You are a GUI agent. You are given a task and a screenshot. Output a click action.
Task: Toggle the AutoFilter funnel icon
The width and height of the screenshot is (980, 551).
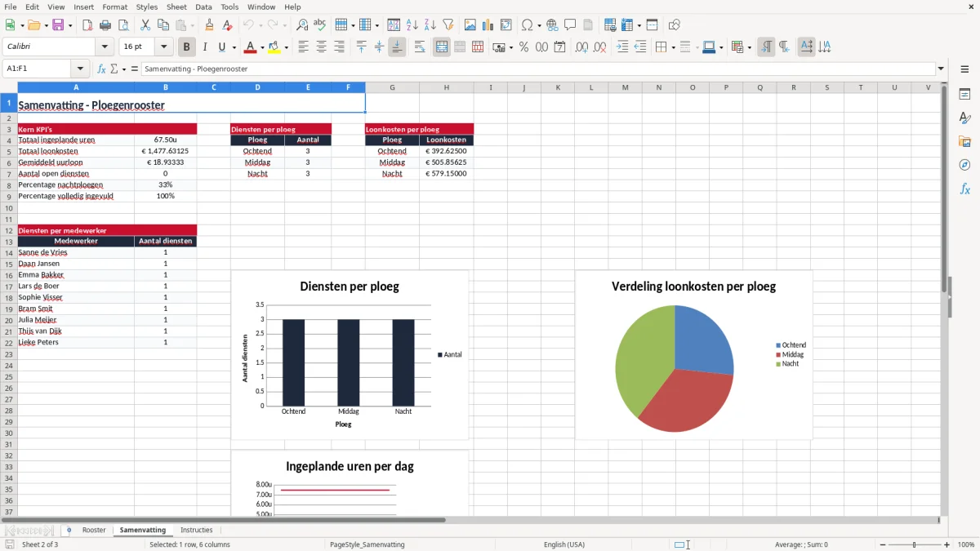(x=448, y=25)
